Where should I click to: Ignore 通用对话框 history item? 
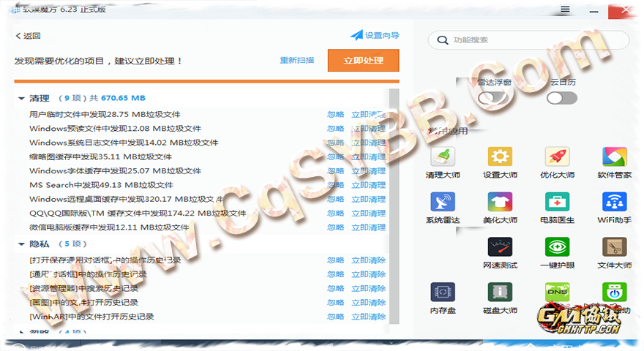pyautogui.click(x=336, y=274)
